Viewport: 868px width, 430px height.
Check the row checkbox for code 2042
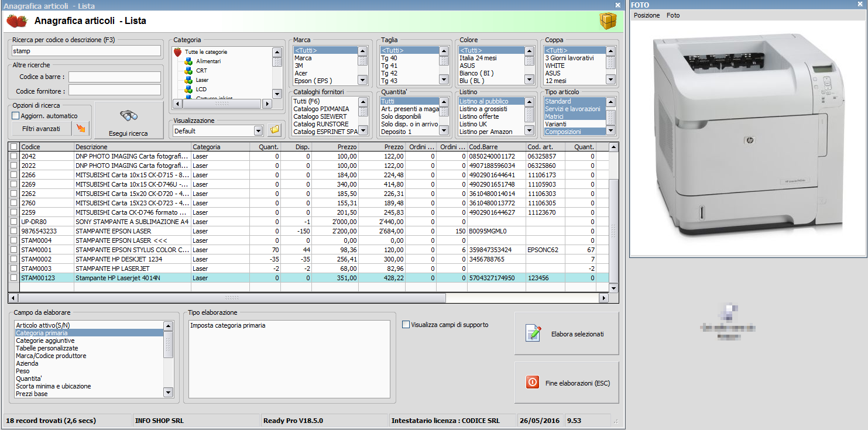(x=14, y=156)
